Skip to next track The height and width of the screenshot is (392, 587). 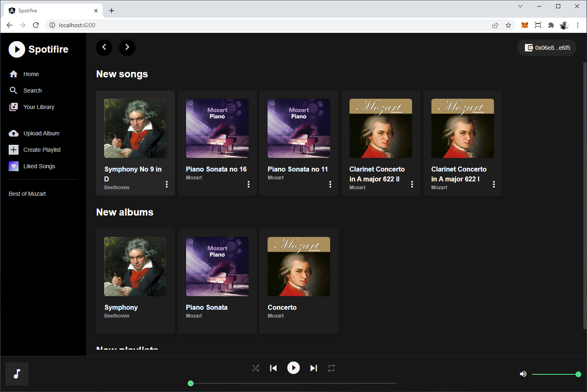[314, 368]
